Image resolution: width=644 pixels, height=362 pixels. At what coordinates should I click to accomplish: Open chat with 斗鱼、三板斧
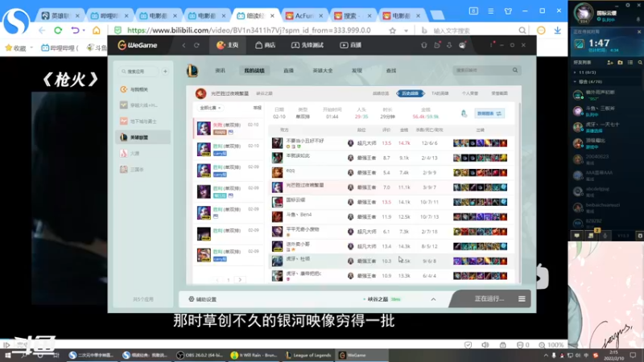point(607,111)
